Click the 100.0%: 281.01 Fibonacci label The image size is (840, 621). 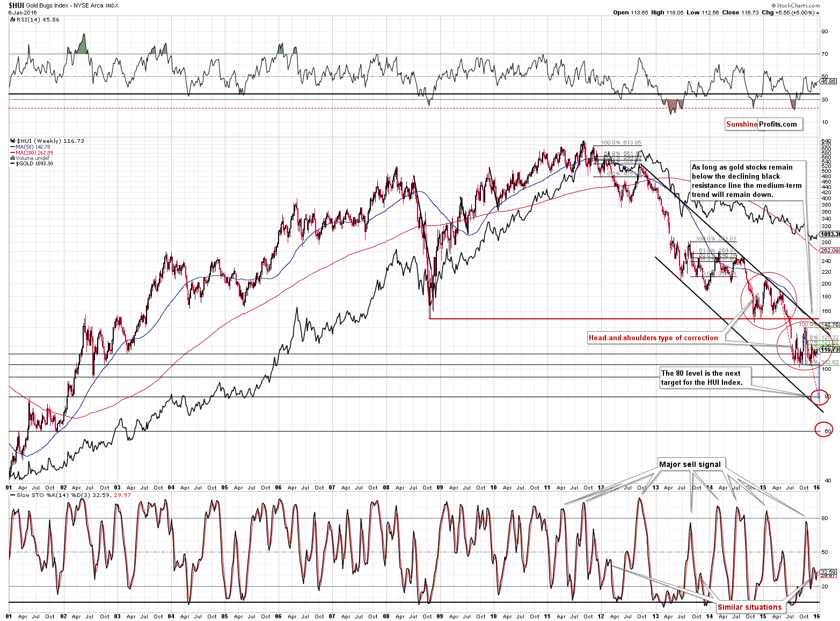coord(716,239)
